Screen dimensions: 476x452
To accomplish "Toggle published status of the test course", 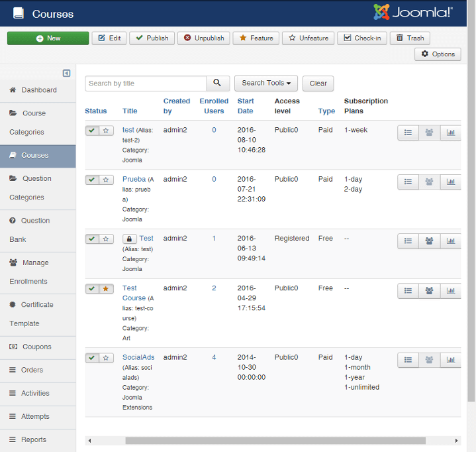I will [92, 131].
